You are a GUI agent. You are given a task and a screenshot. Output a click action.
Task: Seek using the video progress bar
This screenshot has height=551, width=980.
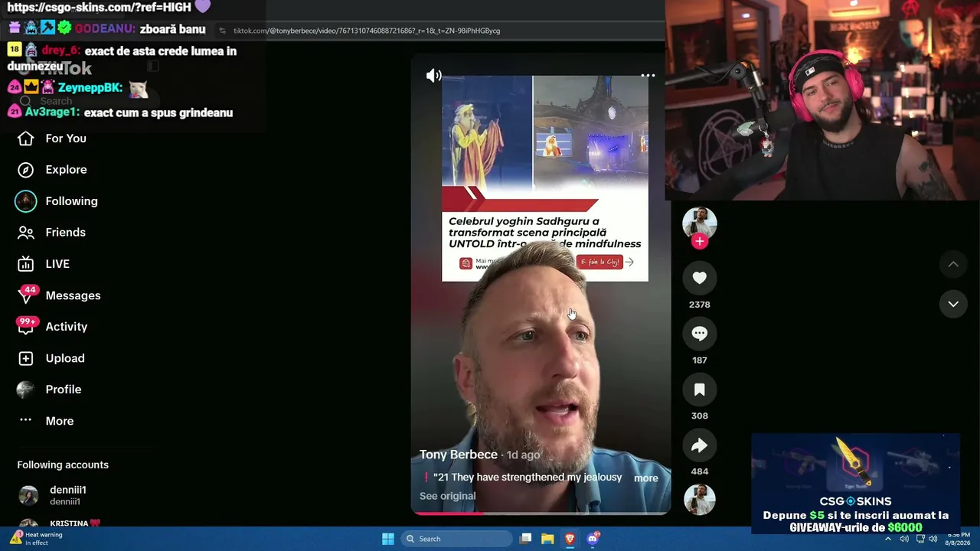[541, 514]
